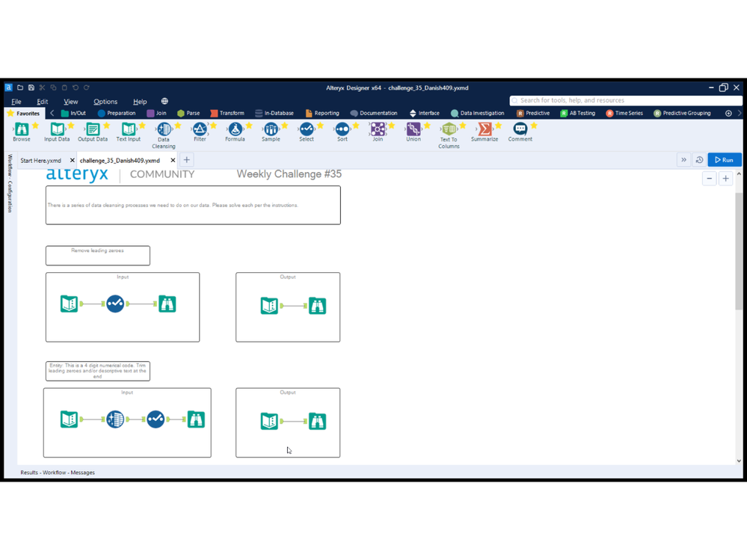The width and height of the screenshot is (747, 560).
Task: Close the challenge_35_Danish409.yxmd tab
Action: click(173, 161)
